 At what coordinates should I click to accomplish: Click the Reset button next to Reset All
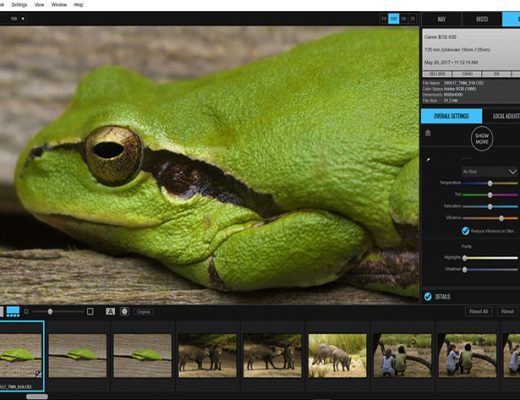508,312
